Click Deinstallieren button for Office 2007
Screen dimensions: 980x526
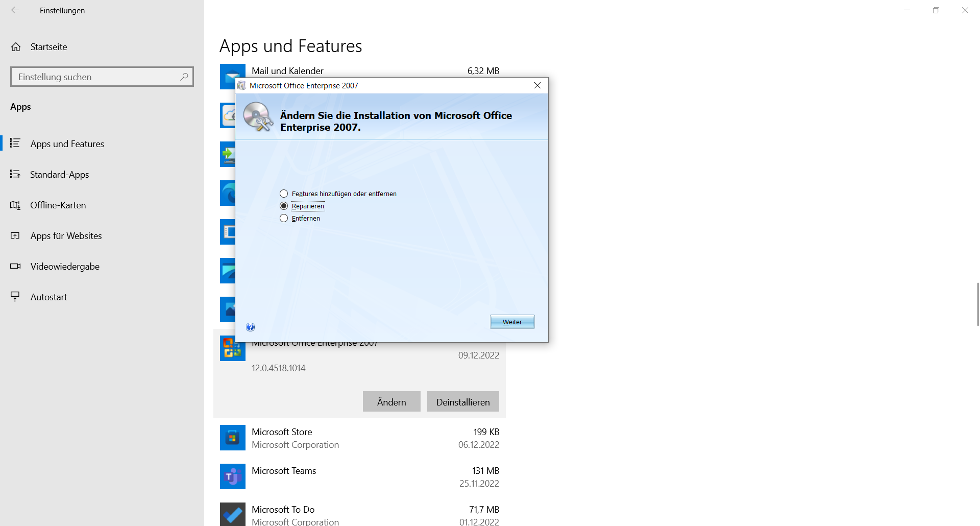[x=463, y=401]
